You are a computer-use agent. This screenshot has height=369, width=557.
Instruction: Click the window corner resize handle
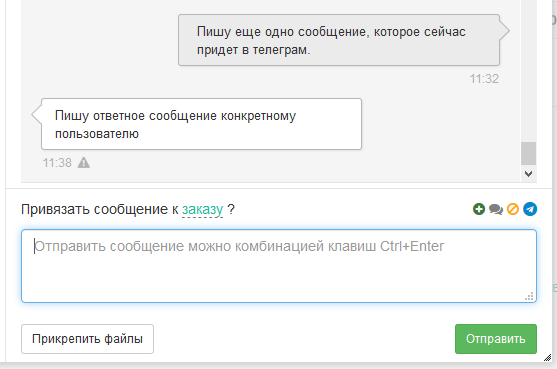547,358
